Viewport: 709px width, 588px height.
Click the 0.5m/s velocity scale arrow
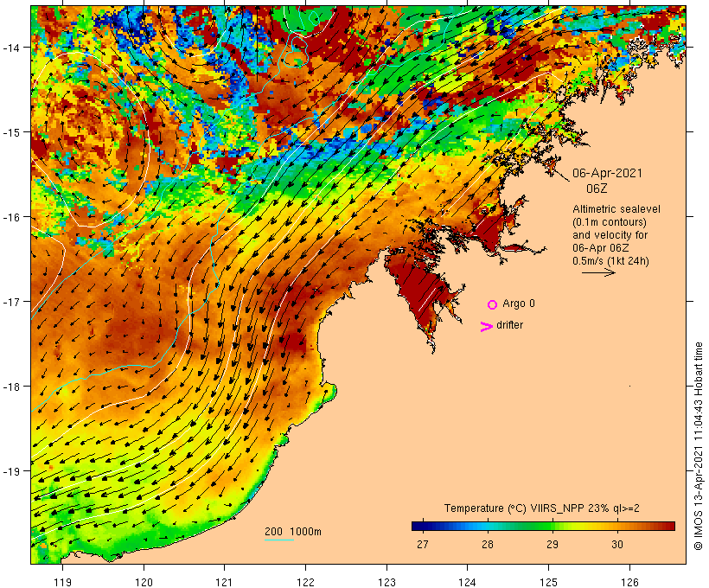[598, 272]
